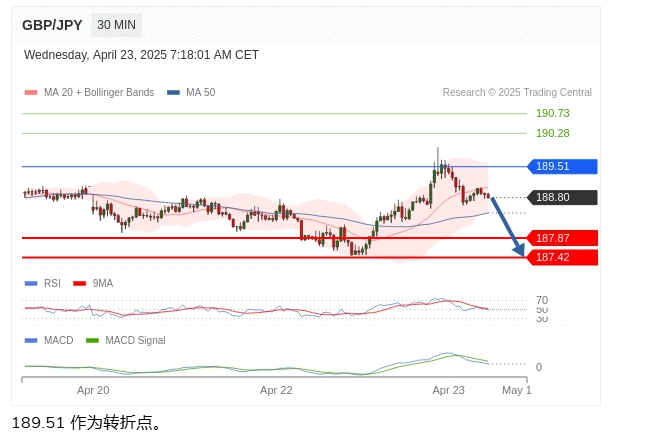Select the 187.42 support price label
Image resolution: width=652 pixels, height=444 pixels.
point(562,257)
